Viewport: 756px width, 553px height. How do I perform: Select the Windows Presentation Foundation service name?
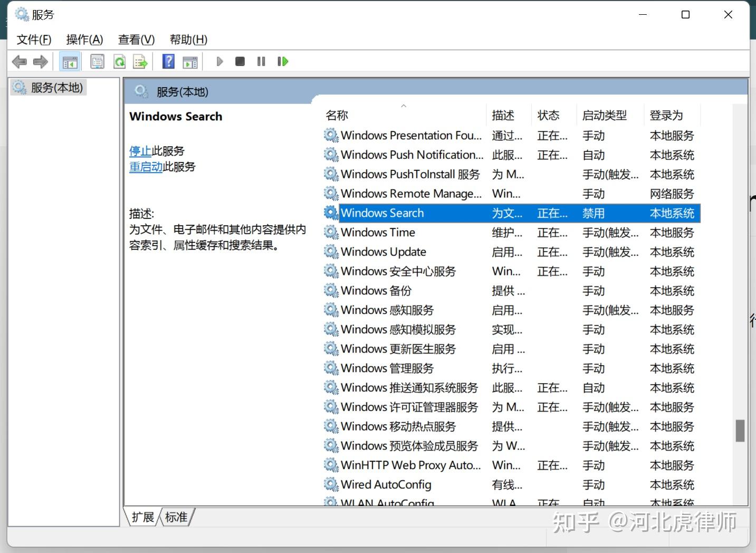click(x=412, y=136)
